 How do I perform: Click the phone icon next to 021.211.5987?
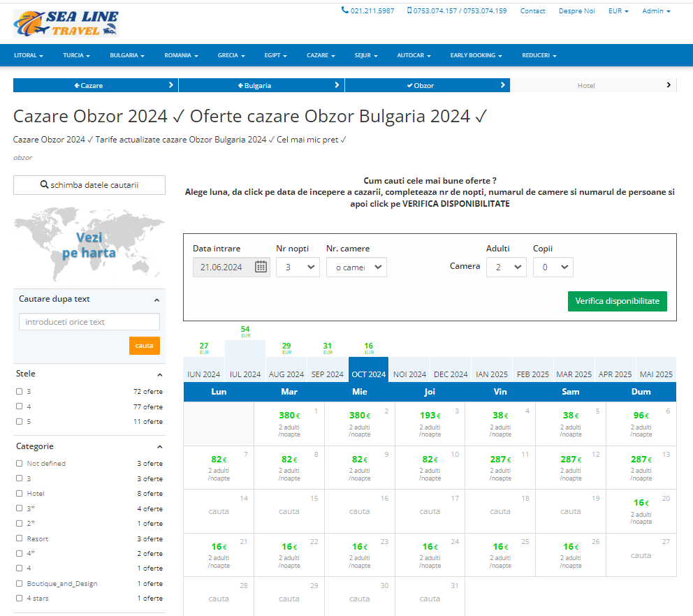[x=344, y=10]
